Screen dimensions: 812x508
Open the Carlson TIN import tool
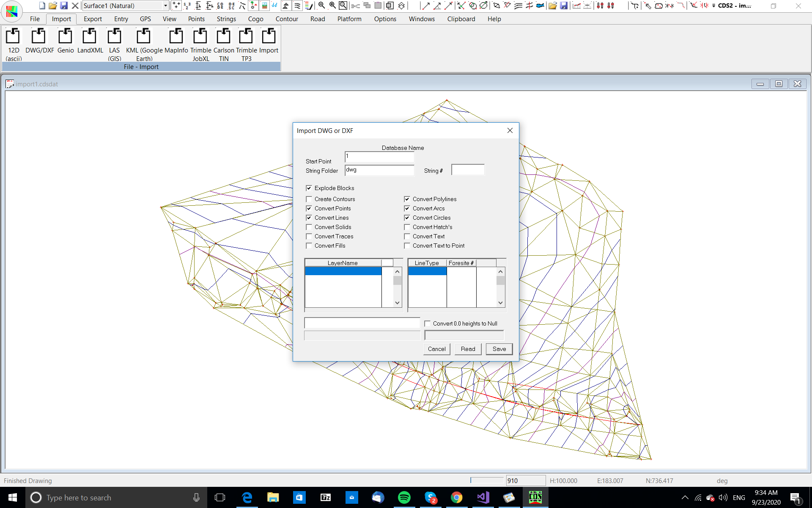(x=223, y=37)
